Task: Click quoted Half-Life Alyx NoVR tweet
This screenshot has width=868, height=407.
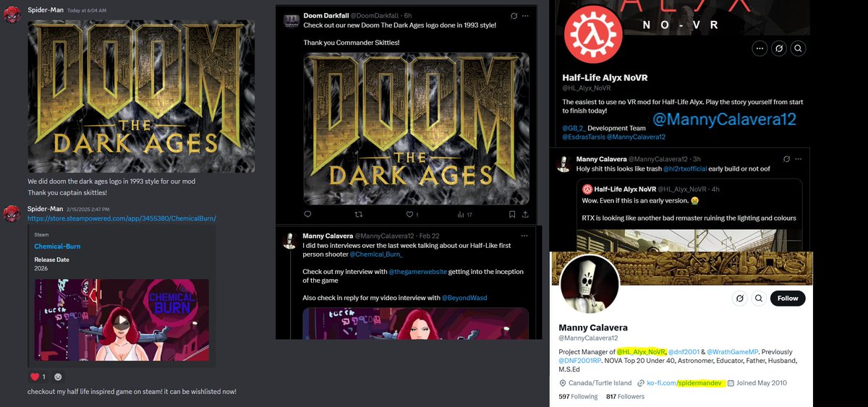Action: point(689,215)
